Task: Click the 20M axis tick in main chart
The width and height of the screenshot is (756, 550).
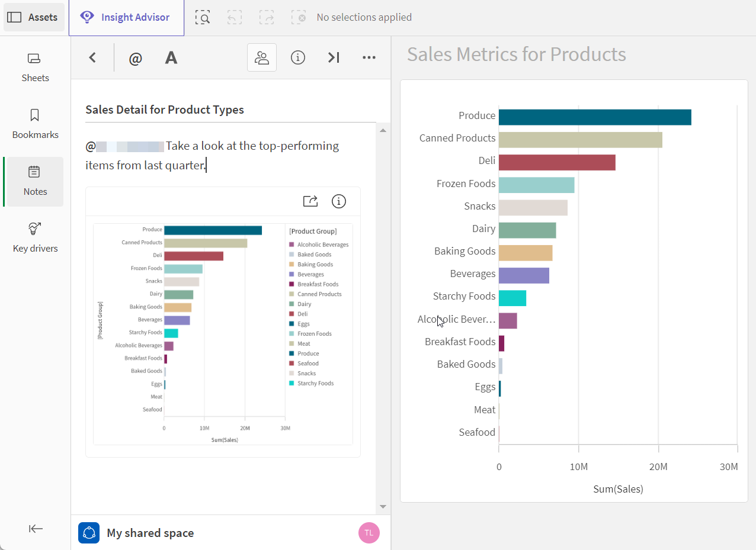Action: click(658, 467)
